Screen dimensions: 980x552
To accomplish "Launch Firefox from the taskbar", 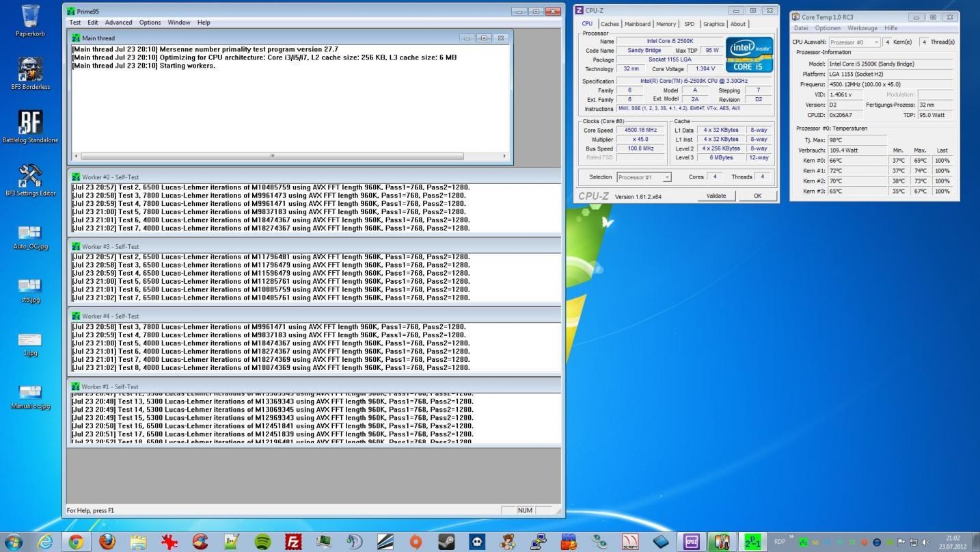I will tap(107, 542).
